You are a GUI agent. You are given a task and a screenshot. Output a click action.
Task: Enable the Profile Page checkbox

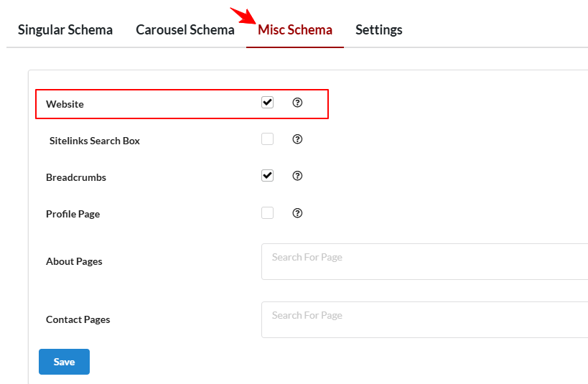[x=267, y=213]
